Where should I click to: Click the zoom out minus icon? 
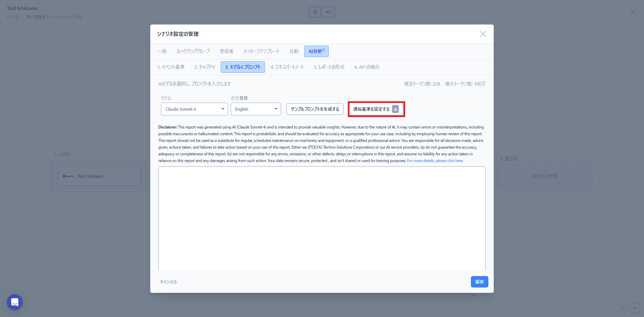[x=635, y=308]
